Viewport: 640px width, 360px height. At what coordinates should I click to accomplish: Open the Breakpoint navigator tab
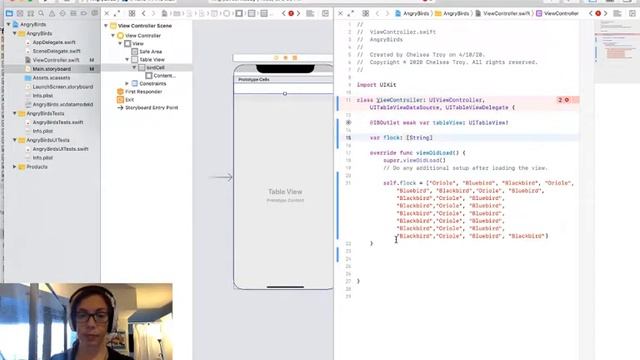click(84, 13)
